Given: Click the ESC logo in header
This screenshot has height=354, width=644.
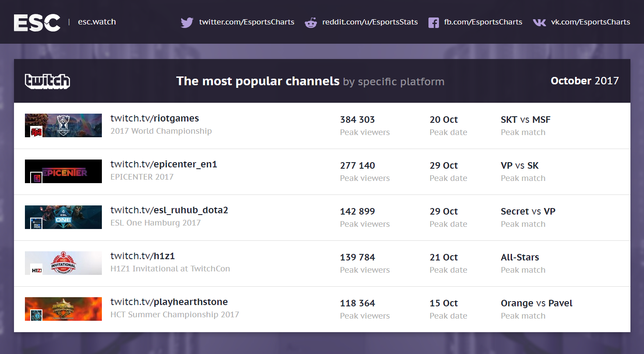Looking at the screenshot, I should point(37,22).
